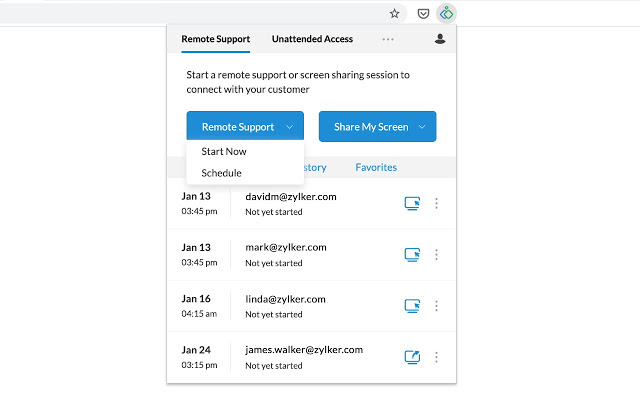
Task: Choose Schedule from the dropdown menu
Action: tap(221, 173)
